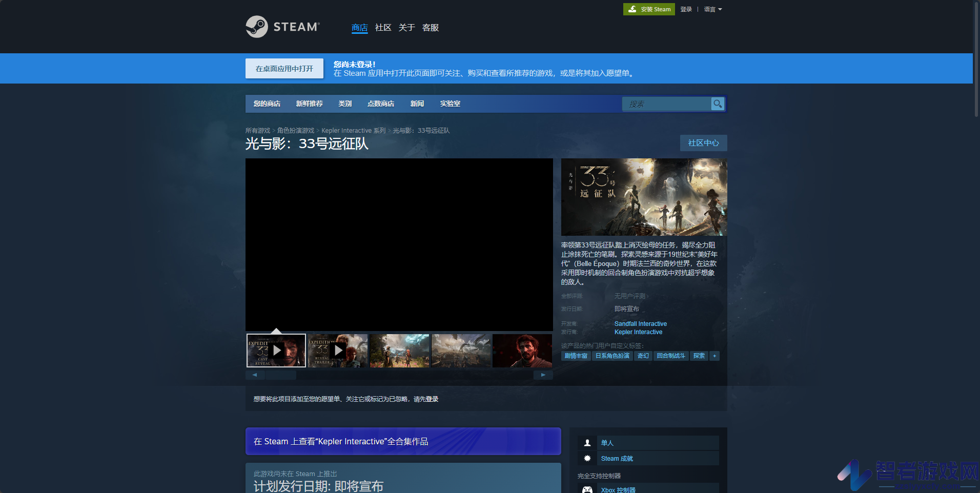Click the game header capsule image

644,197
